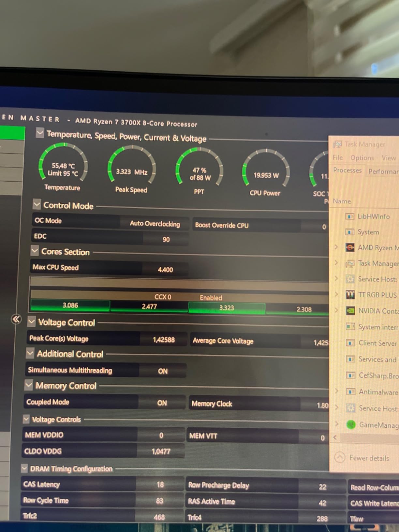This screenshot has width=399, height=532.
Task: Click the core bar showing 2.477
Action: click(x=149, y=306)
